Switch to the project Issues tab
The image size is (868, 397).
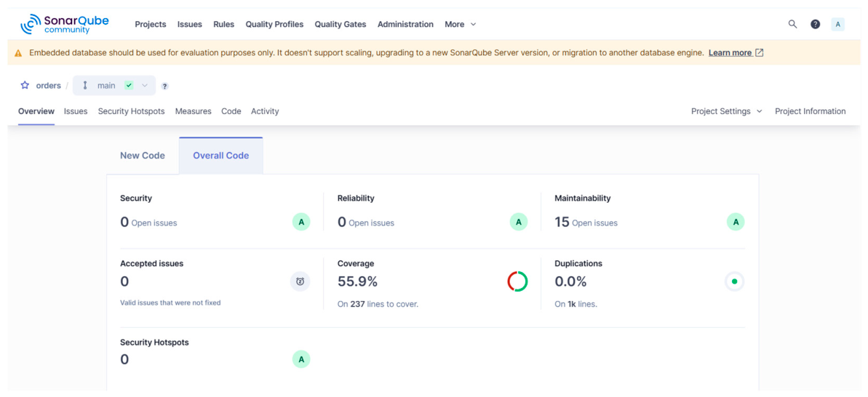pyautogui.click(x=76, y=111)
